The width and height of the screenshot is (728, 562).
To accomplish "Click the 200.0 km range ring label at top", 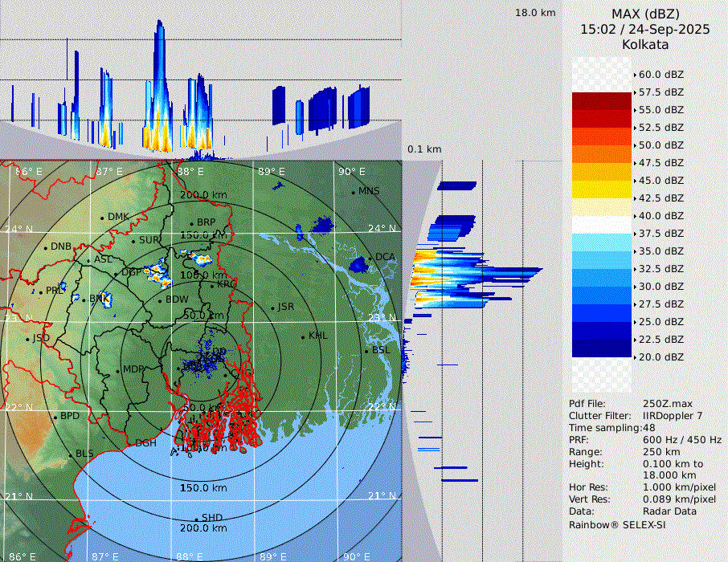I will (204, 195).
